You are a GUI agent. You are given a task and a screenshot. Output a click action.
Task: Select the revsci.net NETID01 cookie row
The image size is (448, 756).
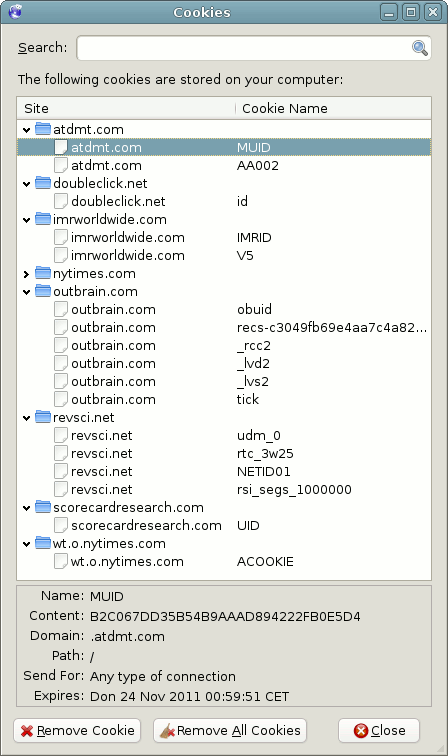(x=224, y=472)
